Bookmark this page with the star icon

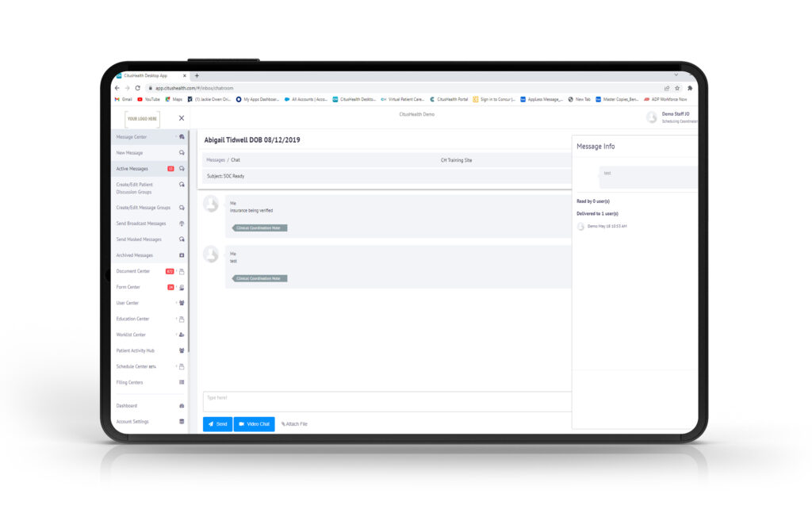pos(677,88)
